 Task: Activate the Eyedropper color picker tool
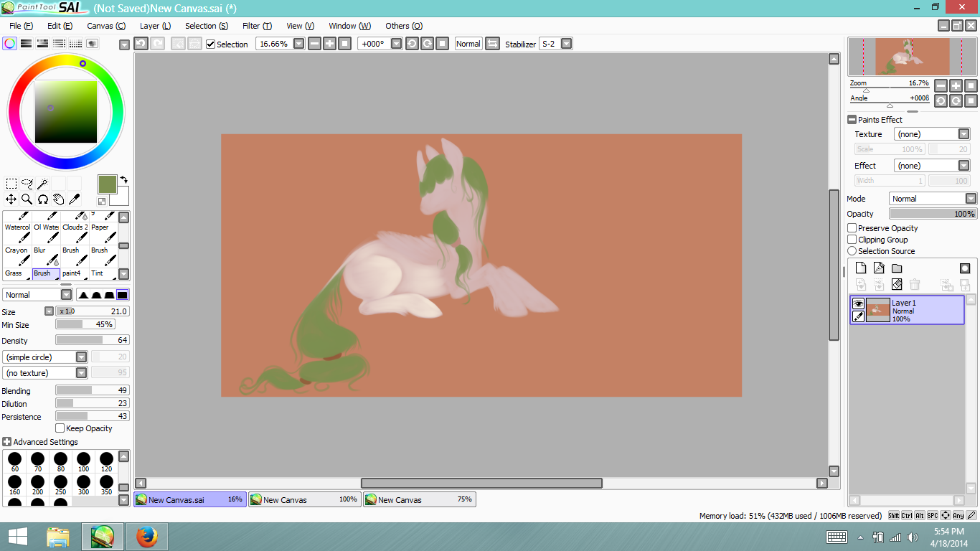[x=74, y=199]
